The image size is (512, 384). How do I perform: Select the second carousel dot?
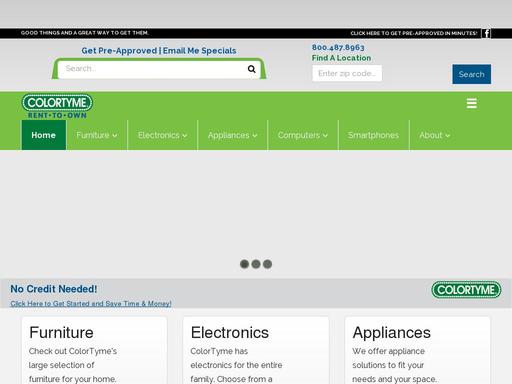tap(256, 264)
